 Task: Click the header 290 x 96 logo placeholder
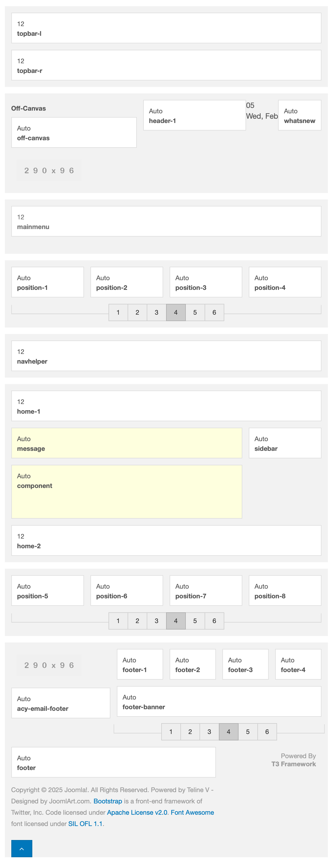click(49, 170)
